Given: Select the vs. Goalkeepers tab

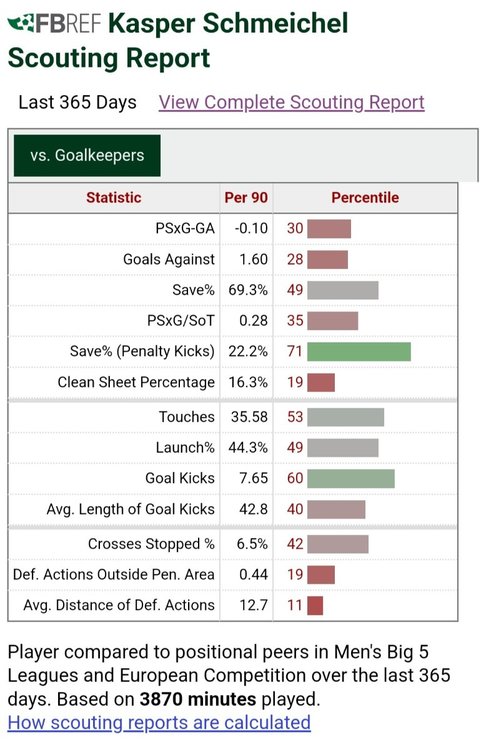Looking at the screenshot, I should (x=87, y=155).
